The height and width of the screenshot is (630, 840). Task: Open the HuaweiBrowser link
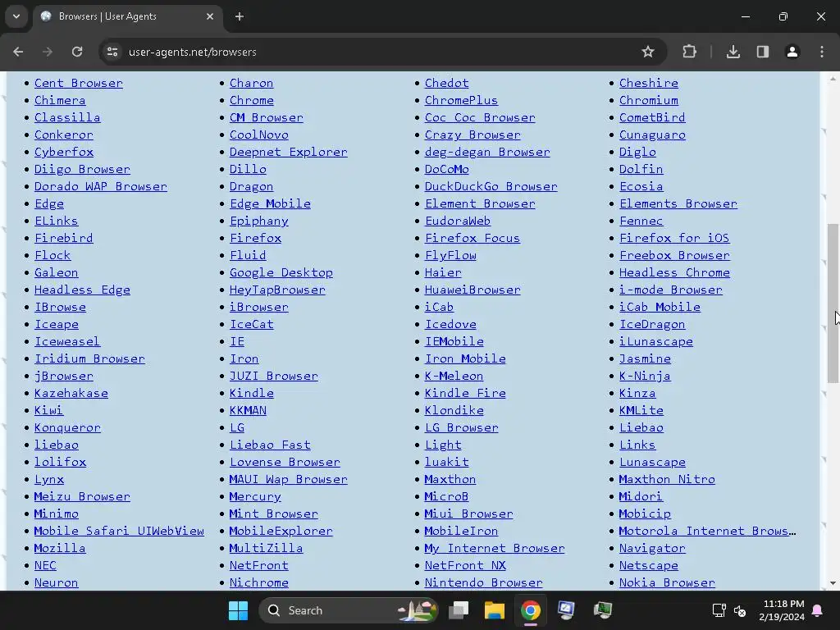(x=472, y=290)
